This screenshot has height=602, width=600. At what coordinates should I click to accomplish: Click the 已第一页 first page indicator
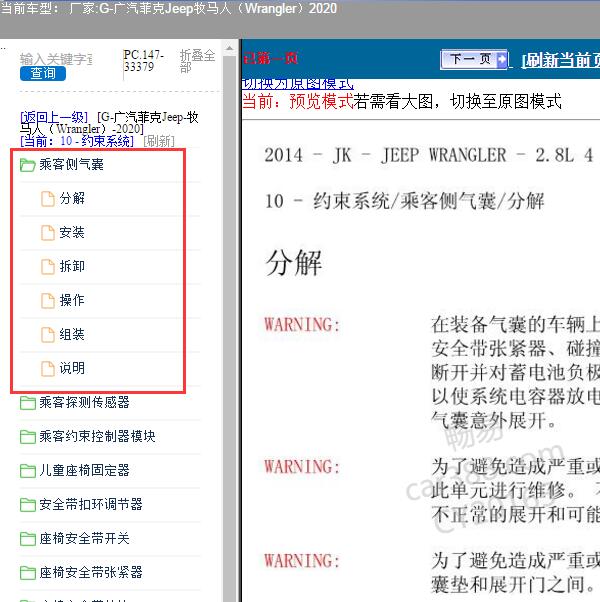271,58
